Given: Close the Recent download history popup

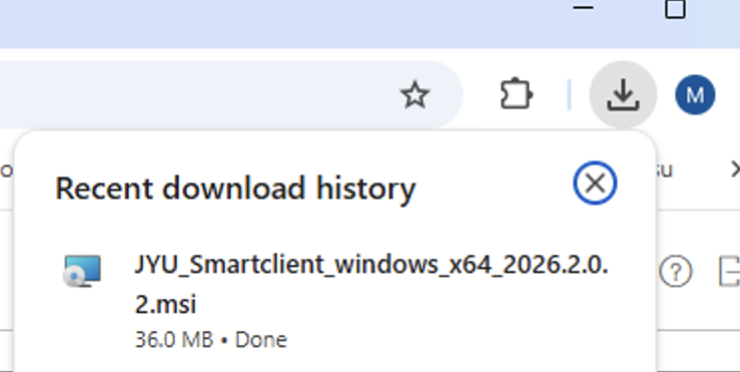Looking at the screenshot, I should 595,183.
